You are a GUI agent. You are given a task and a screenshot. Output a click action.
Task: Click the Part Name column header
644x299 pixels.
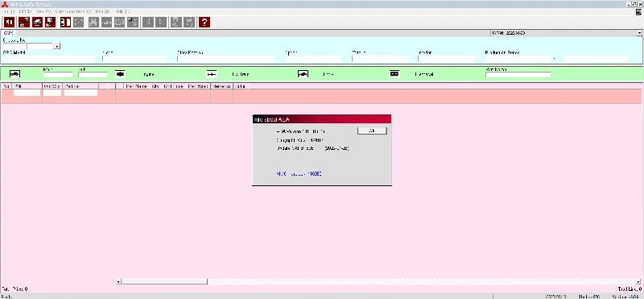tap(137, 86)
